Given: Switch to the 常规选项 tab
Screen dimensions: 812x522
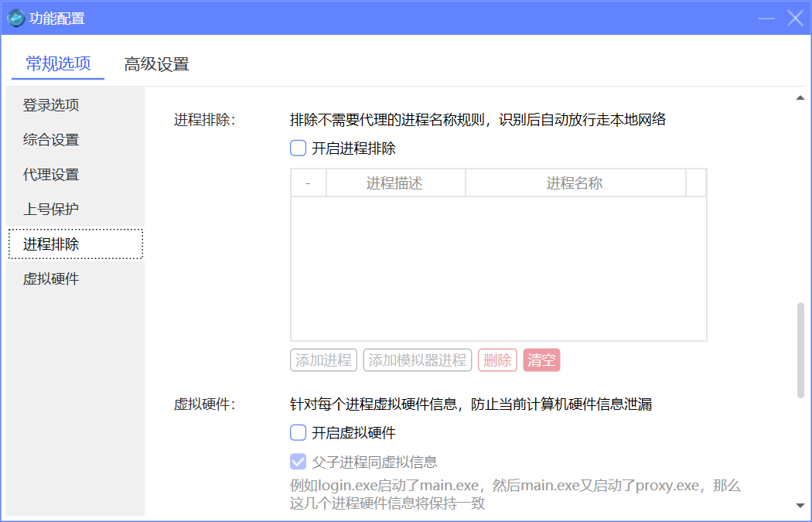Looking at the screenshot, I should (x=58, y=64).
